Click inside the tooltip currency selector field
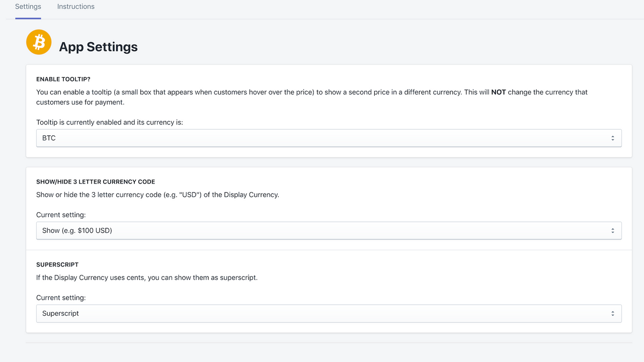The height and width of the screenshot is (362, 644). tap(201, 138)
